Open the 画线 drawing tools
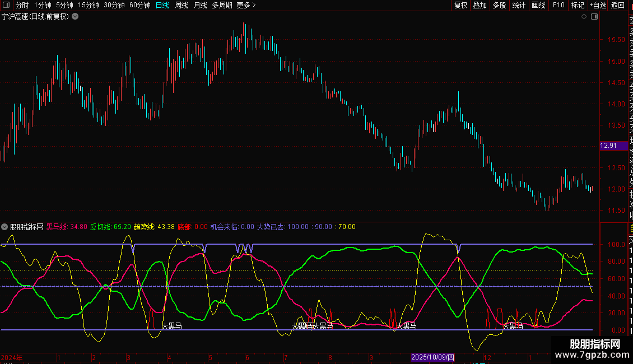The width and height of the screenshot is (633, 364). [x=538, y=6]
